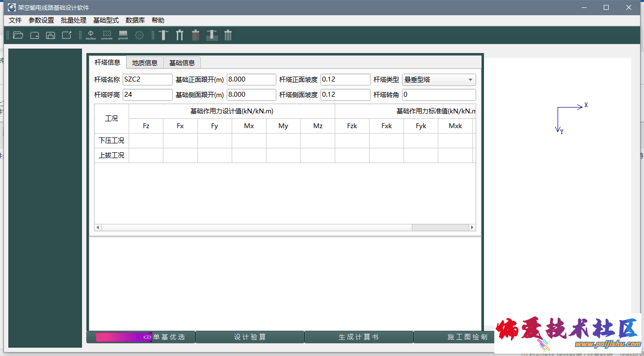Click the export arrow toolbar icon
Viewport: 644px width, 356px height.
(x=67, y=35)
